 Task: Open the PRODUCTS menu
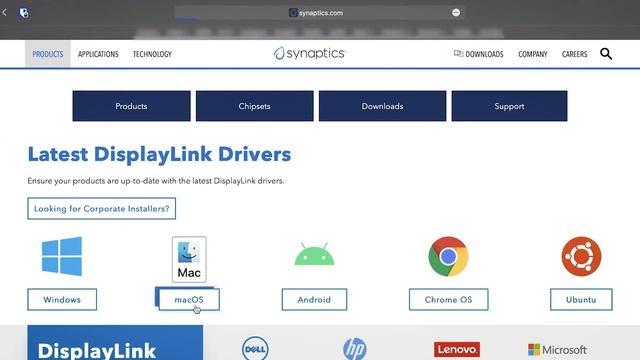click(48, 54)
